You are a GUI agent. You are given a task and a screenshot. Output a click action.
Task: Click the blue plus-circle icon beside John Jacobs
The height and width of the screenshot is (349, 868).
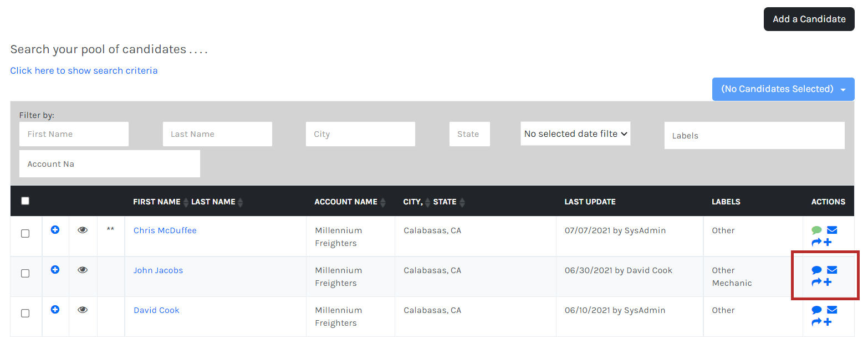55,270
